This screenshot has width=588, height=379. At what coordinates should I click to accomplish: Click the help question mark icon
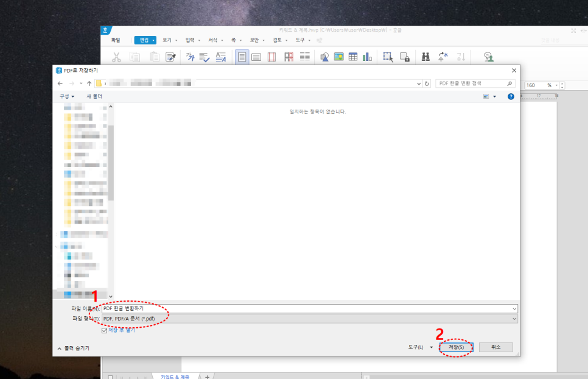511,96
